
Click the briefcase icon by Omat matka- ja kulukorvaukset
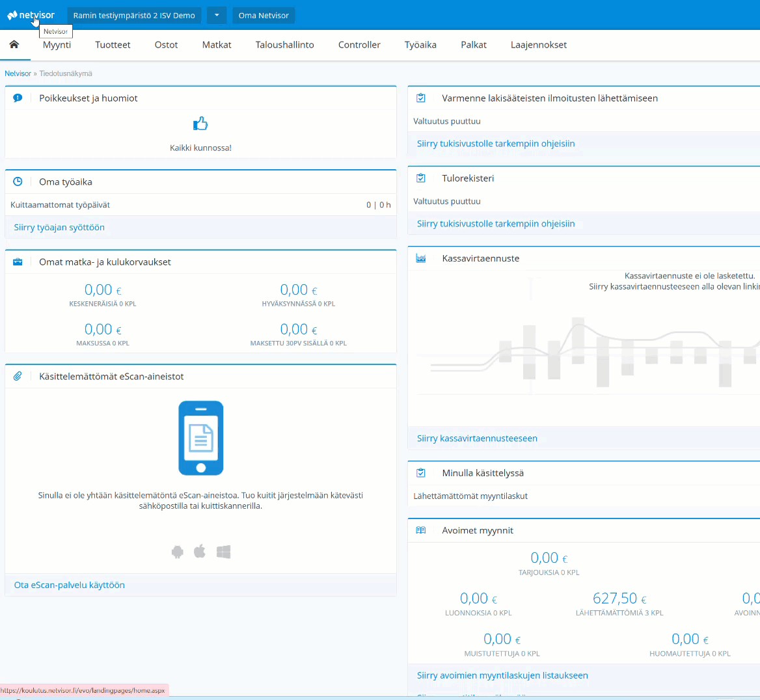point(18,262)
